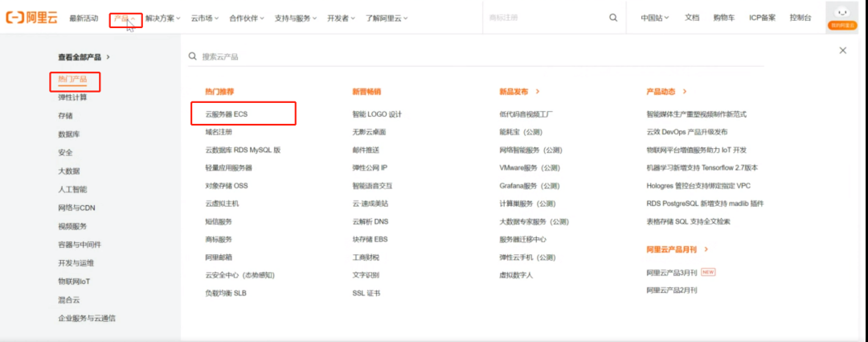This screenshot has height=342, width=868.
Task: Click the search icon beside 搜索云产品
Action: [193, 56]
